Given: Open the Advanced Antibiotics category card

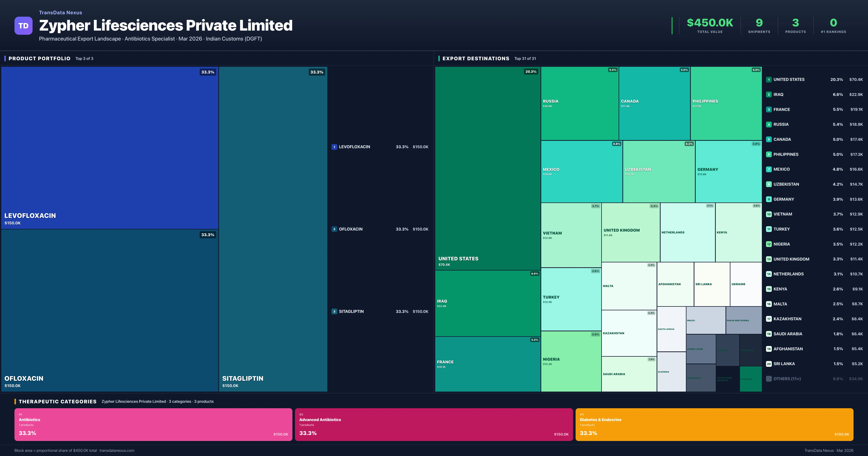Looking at the screenshot, I should 434,424.
